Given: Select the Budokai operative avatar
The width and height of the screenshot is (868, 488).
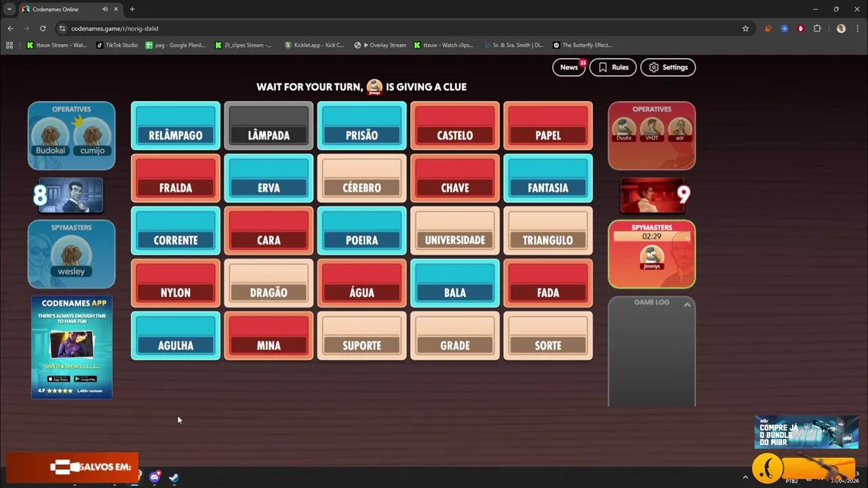Looking at the screenshot, I should click(51, 136).
